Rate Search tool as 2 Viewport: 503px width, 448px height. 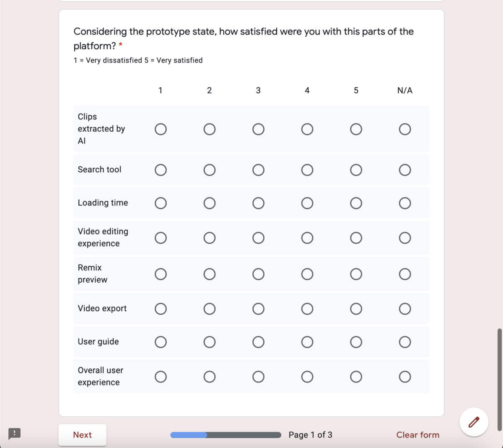pos(210,170)
